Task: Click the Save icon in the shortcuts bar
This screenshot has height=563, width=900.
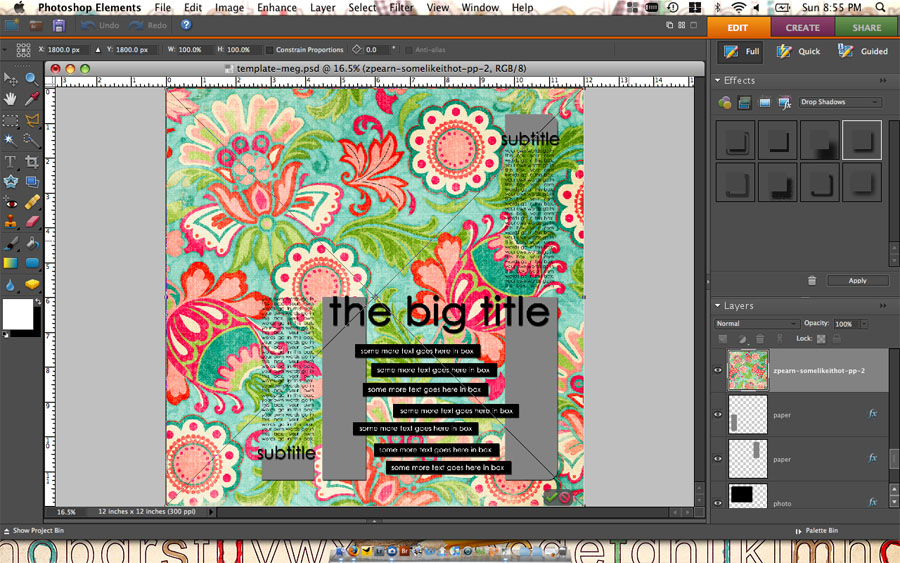Action: [59, 25]
